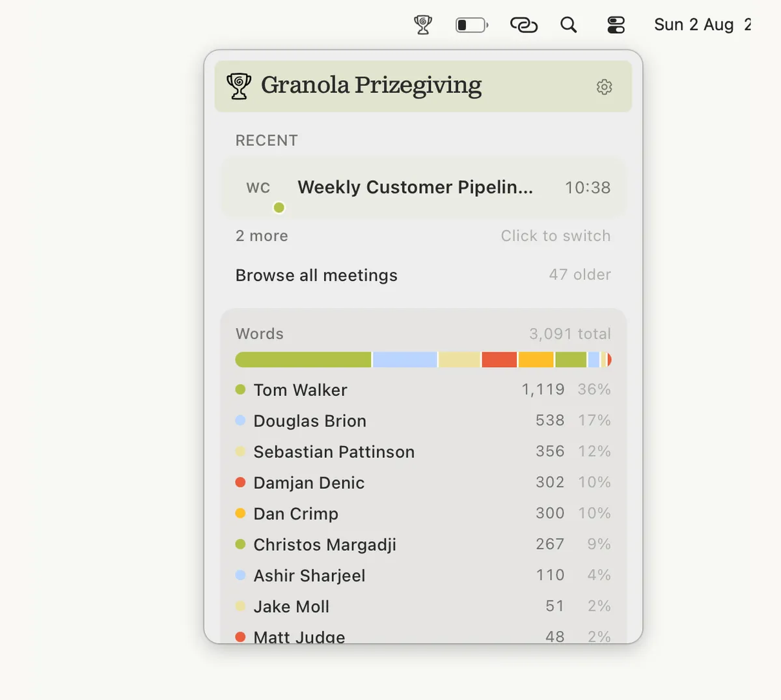781x700 pixels.
Task: Click Ashir Sharjeel's 110 word count
Action: (550, 575)
